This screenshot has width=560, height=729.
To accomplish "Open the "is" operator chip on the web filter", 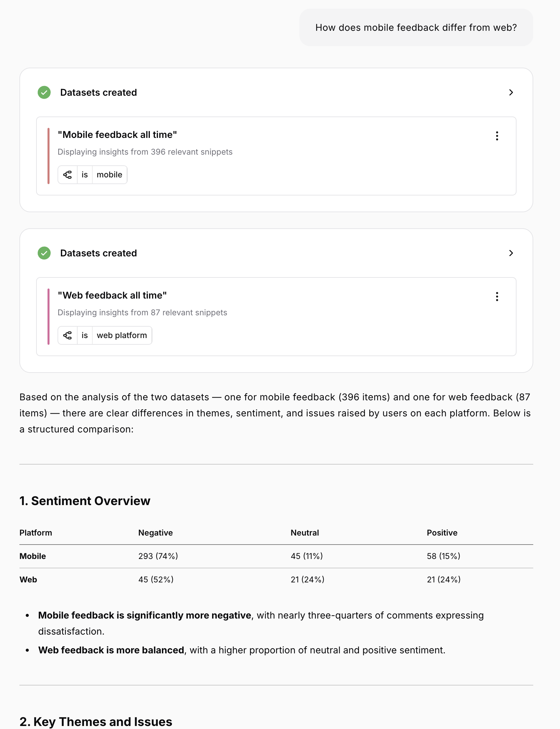I will pos(85,335).
